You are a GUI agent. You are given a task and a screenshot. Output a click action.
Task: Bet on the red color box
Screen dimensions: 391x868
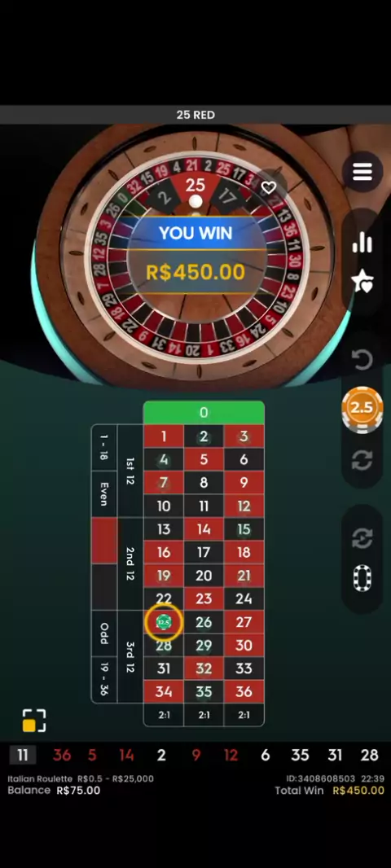[x=104, y=541]
